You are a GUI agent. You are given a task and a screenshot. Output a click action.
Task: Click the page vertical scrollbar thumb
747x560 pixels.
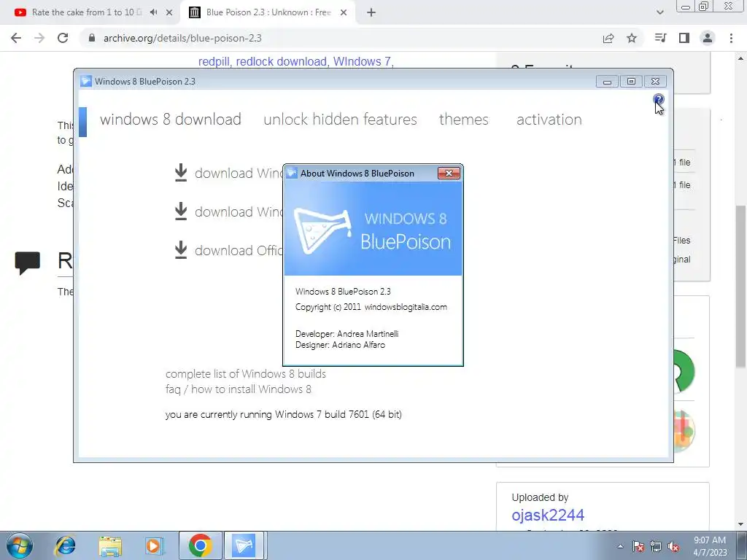tap(740, 286)
